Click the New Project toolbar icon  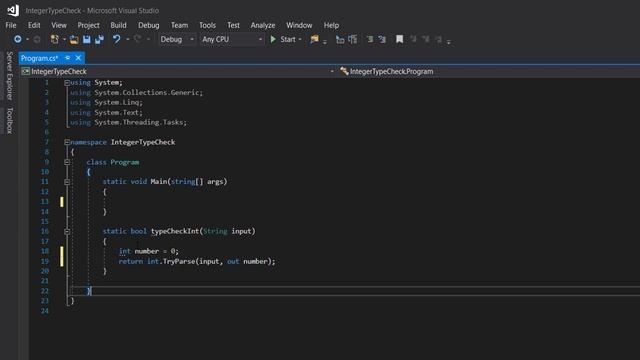[54, 39]
